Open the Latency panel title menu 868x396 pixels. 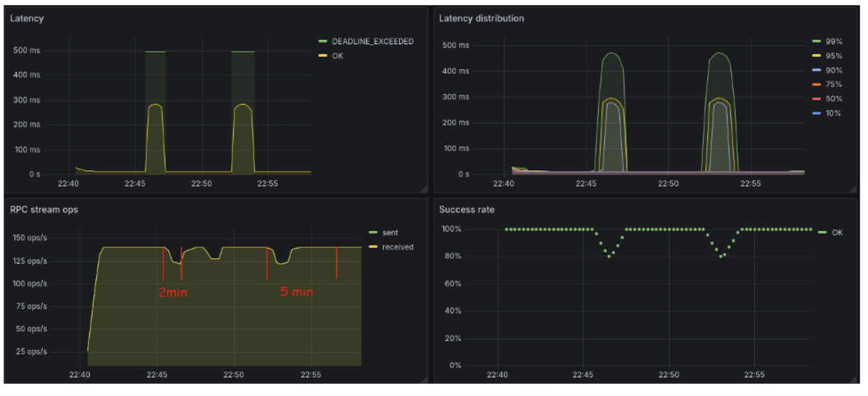point(26,18)
